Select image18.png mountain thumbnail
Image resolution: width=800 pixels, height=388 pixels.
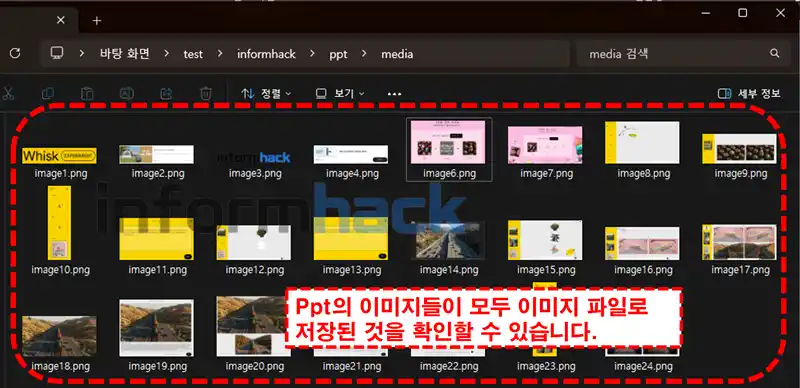60,336
